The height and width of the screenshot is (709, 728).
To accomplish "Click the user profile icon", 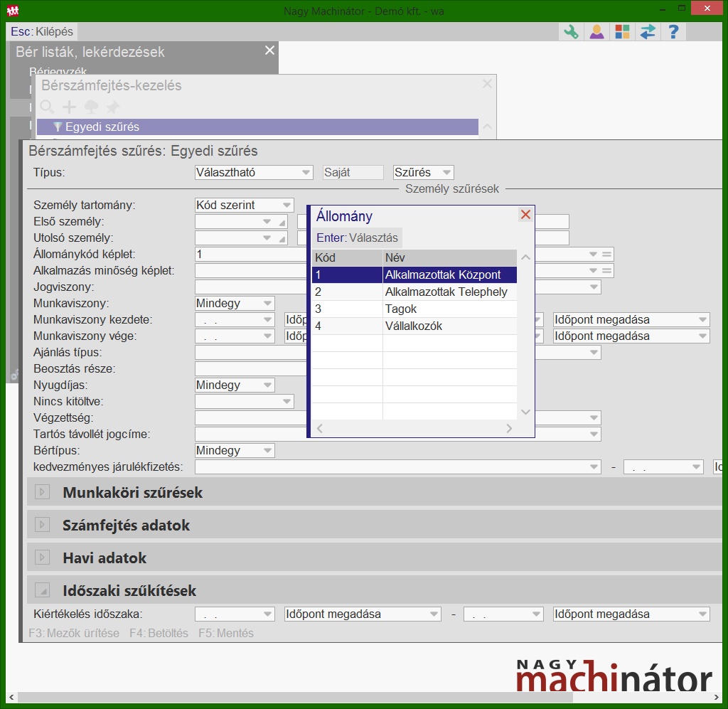I will (596, 31).
